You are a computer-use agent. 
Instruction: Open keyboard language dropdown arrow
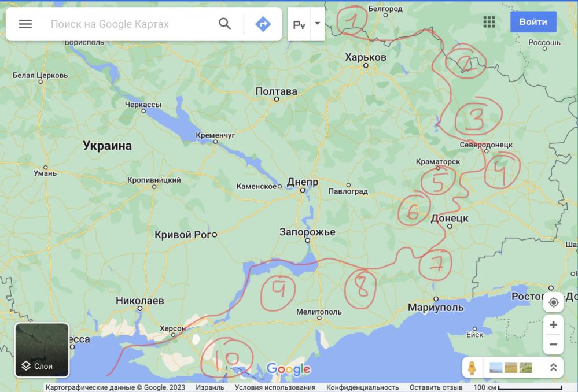tap(317, 24)
